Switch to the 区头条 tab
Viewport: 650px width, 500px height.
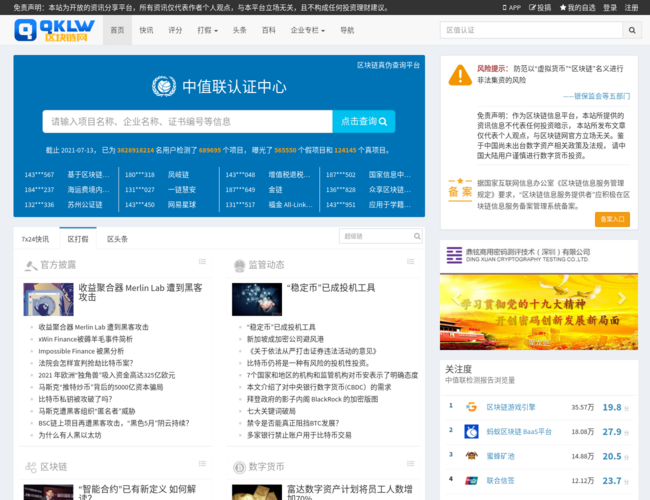point(117,239)
